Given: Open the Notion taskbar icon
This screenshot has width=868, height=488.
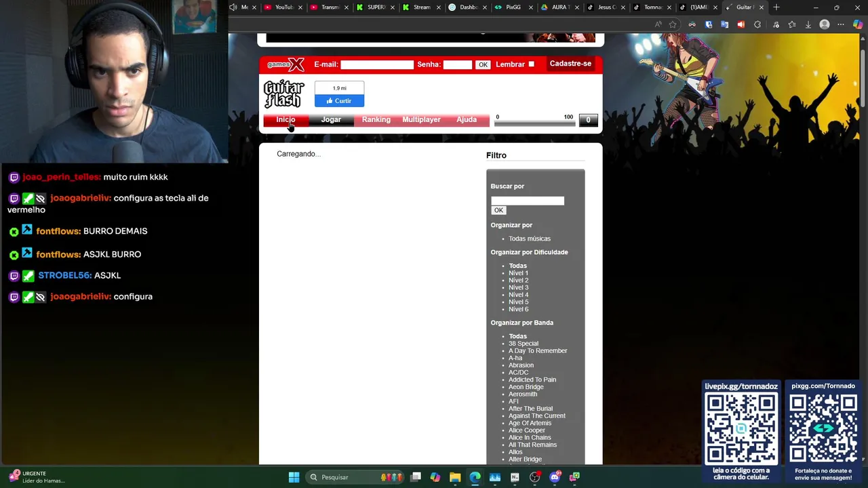Looking at the screenshot, I should tap(515, 477).
